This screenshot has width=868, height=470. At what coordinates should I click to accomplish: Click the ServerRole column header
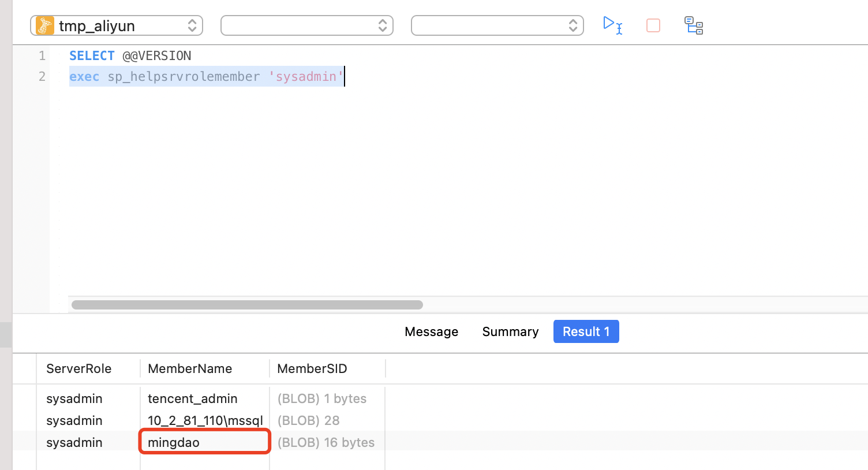79,368
